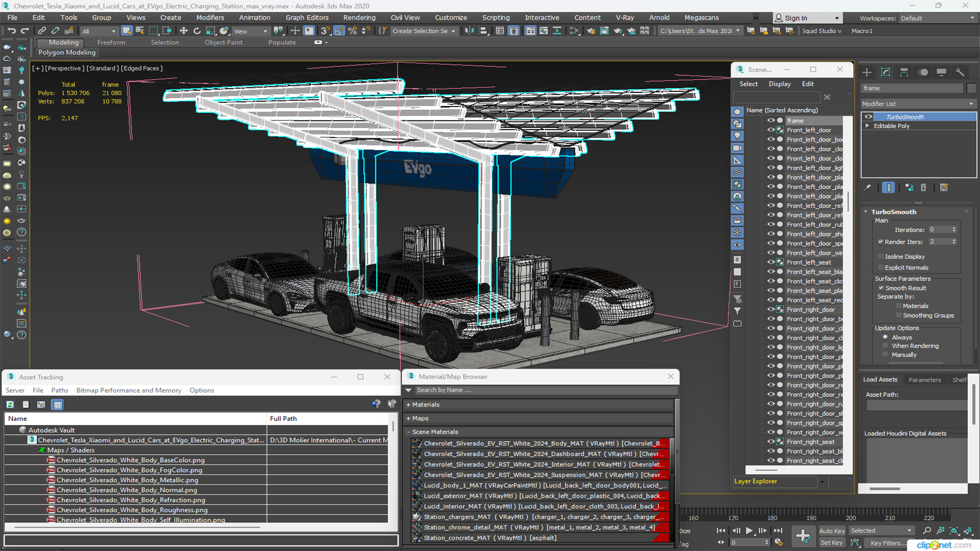Open Select by Name dialog icon
980x551 pixels.
pos(140,31)
